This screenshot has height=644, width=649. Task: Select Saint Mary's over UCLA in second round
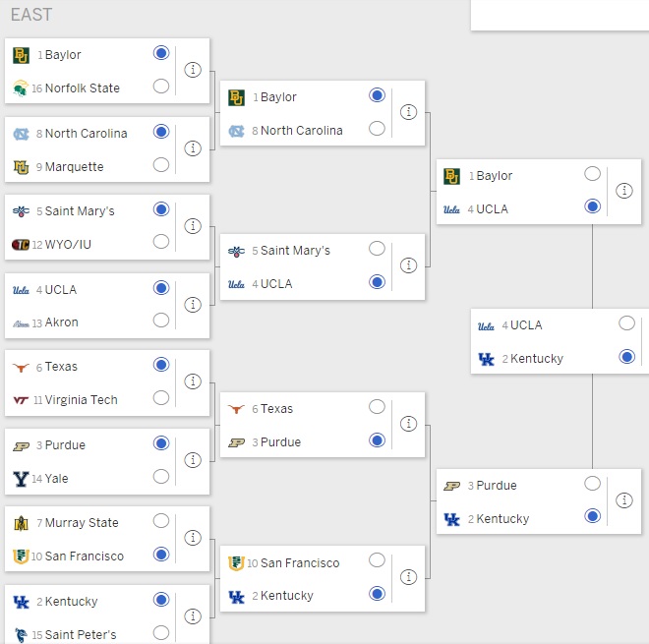click(x=377, y=249)
